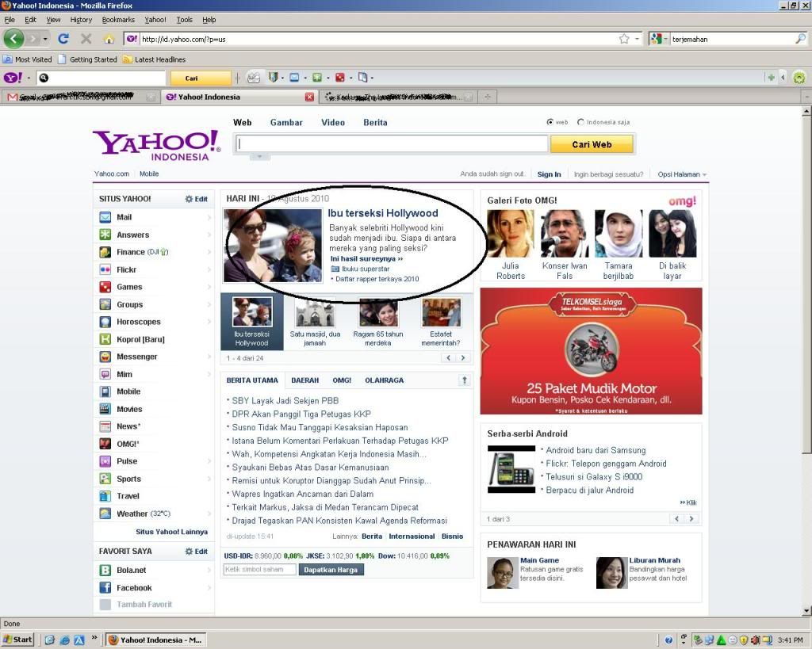Click the Yahoo web search input field
Viewport: 812px width, 649px height.
392,144
